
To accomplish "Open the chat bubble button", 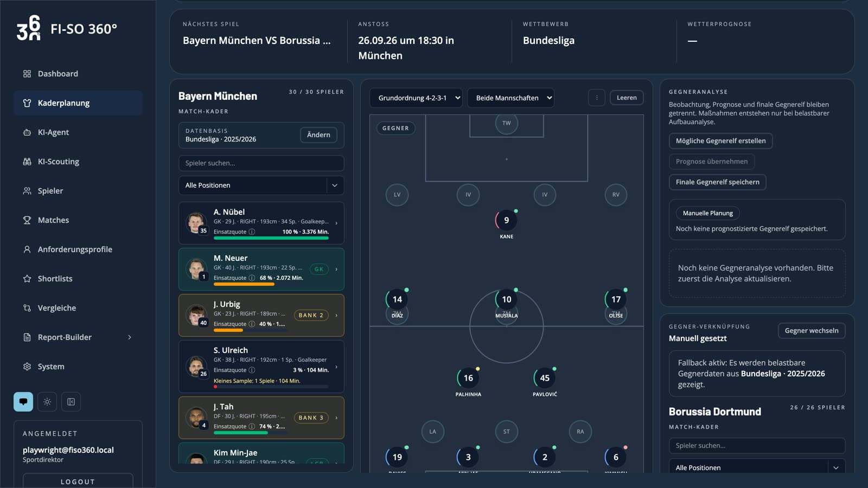I will pos(23,402).
